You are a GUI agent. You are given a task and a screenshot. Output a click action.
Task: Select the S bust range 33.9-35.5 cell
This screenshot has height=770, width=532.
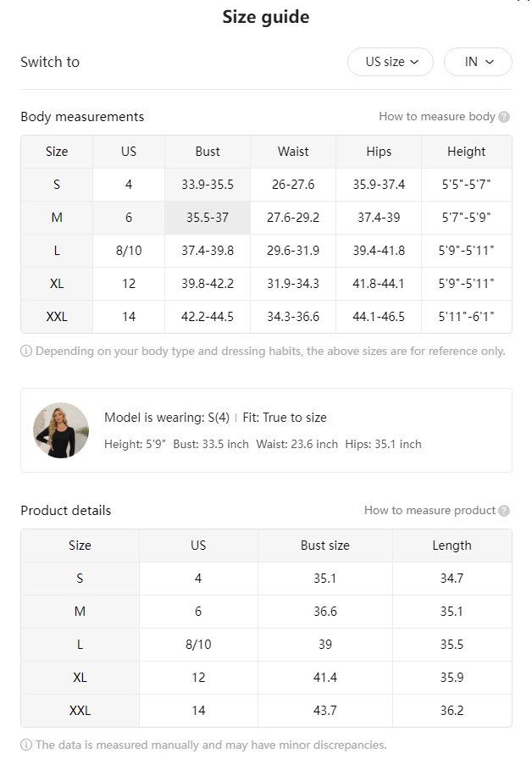click(x=208, y=185)
